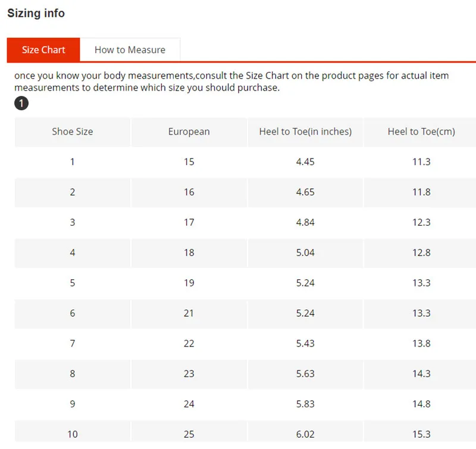Select European size 19 cell
The width and height of the screenshot is (476, 449).
coord(189,283)
